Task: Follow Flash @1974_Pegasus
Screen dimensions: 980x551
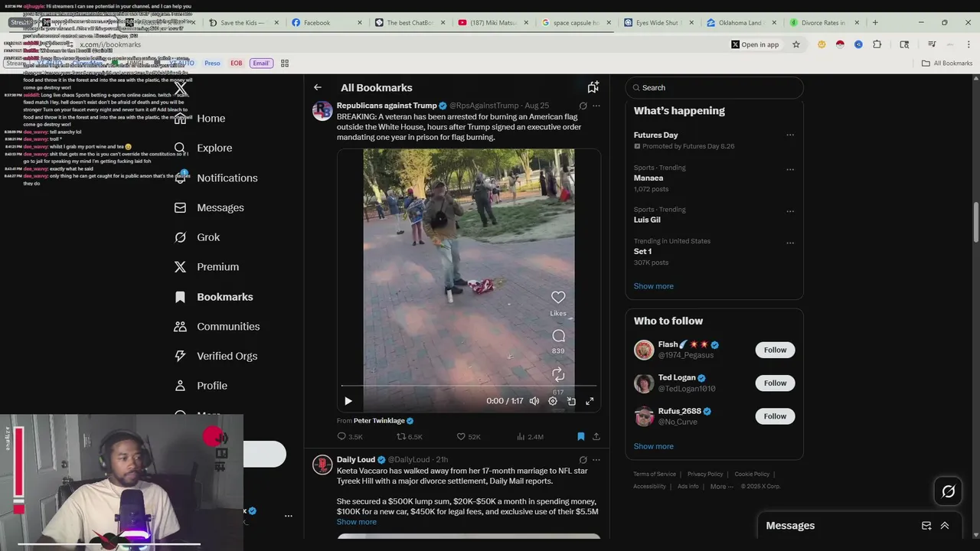Action: pyautogui.click(x=775, y=350)
